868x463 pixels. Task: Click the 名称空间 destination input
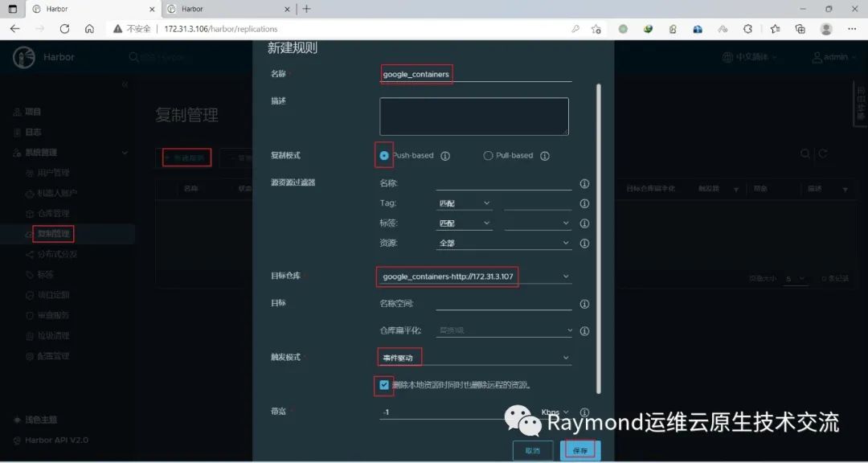pos(504,304)
